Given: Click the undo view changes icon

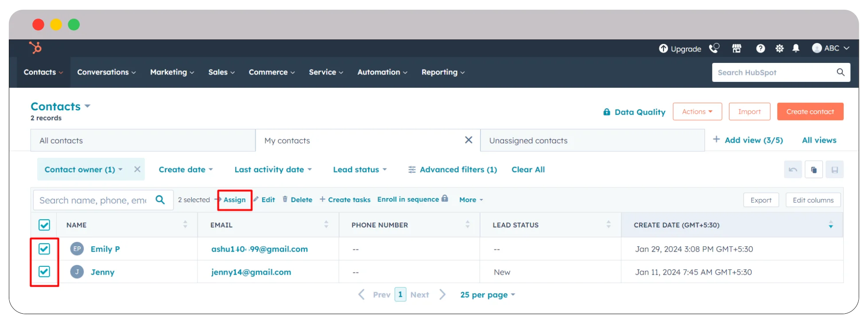Looking at the screenshot, I should 793,170.
